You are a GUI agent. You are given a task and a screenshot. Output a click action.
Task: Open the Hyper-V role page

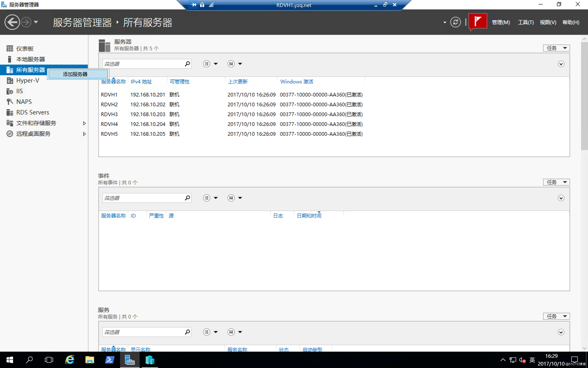pyautogui.click(x=27, y=80)
